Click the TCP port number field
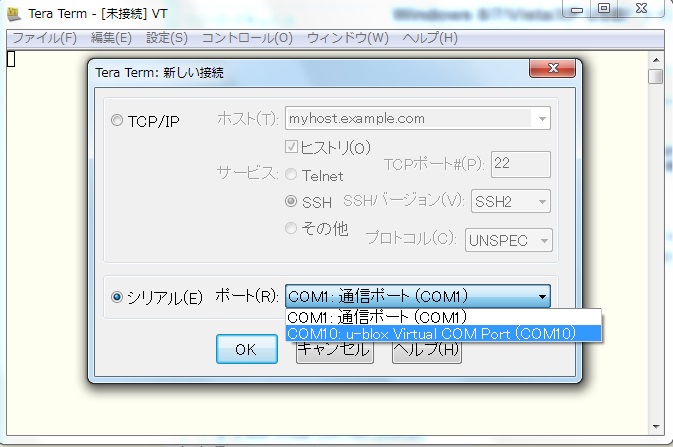 (x=521, y=164)
